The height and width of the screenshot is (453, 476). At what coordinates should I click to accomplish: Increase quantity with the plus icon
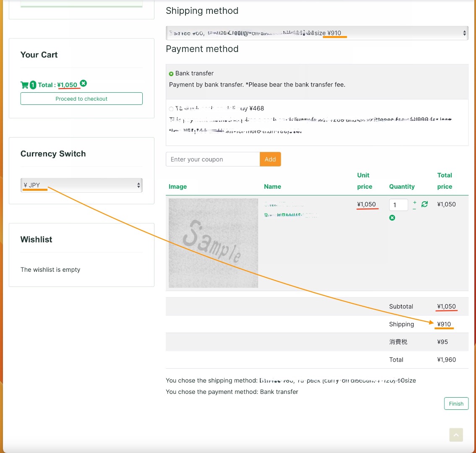click(x=415, y=202)
